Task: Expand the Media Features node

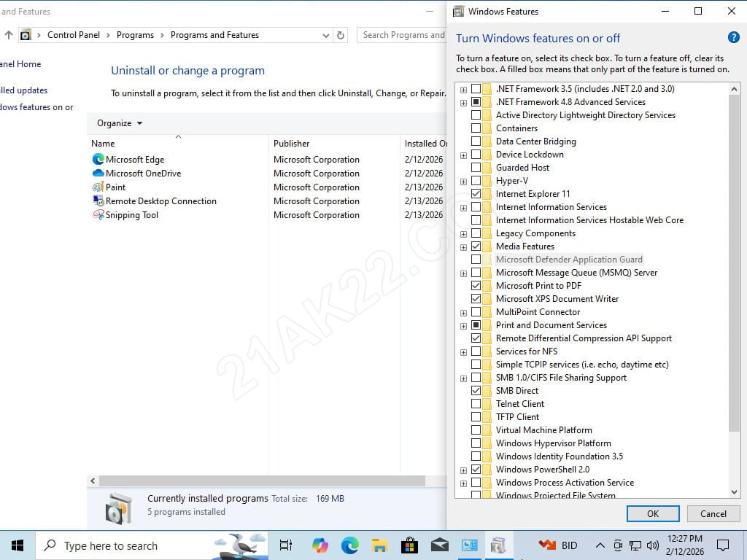Action: click(x=463, y=247)
